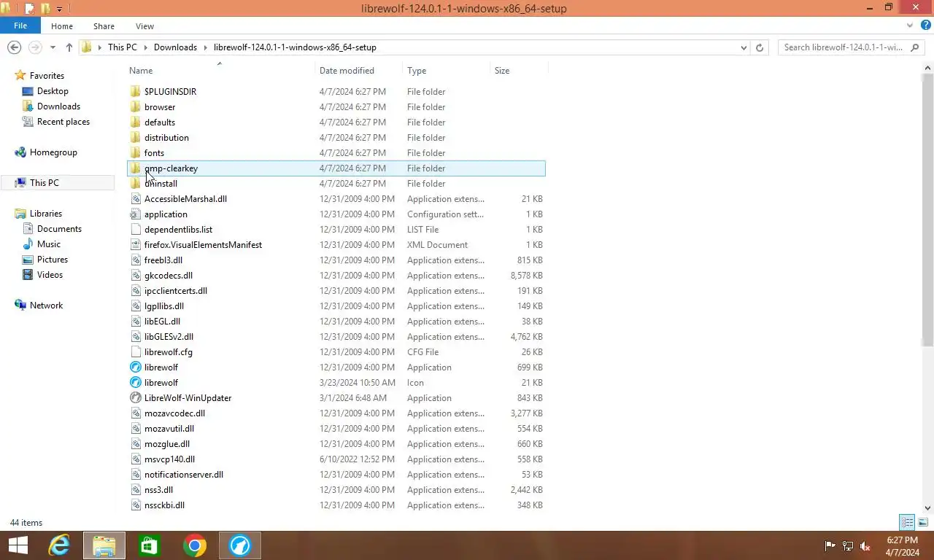Click the volume muted tray icon
The image size is (934, 560).
point(865,546)
